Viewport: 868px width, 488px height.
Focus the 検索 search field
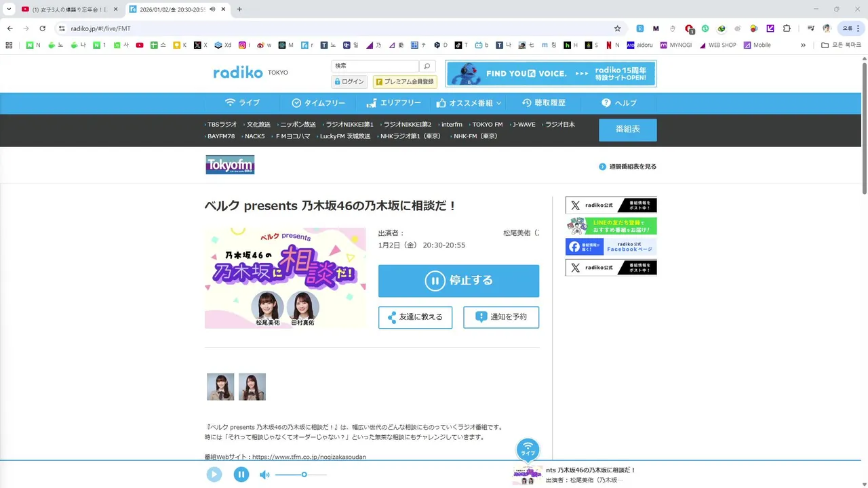click(x=375, y=66)
